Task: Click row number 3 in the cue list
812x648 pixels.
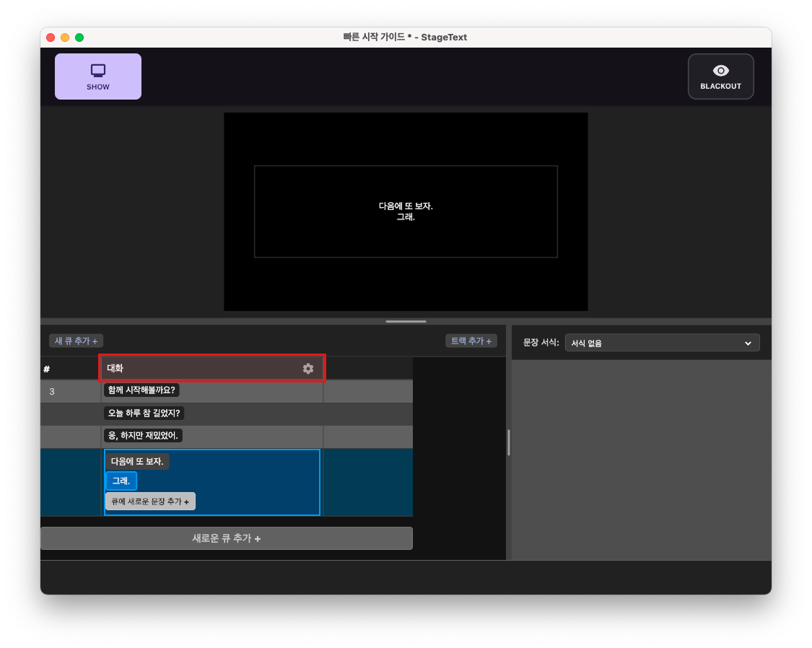Action: [x=51, y=391]
